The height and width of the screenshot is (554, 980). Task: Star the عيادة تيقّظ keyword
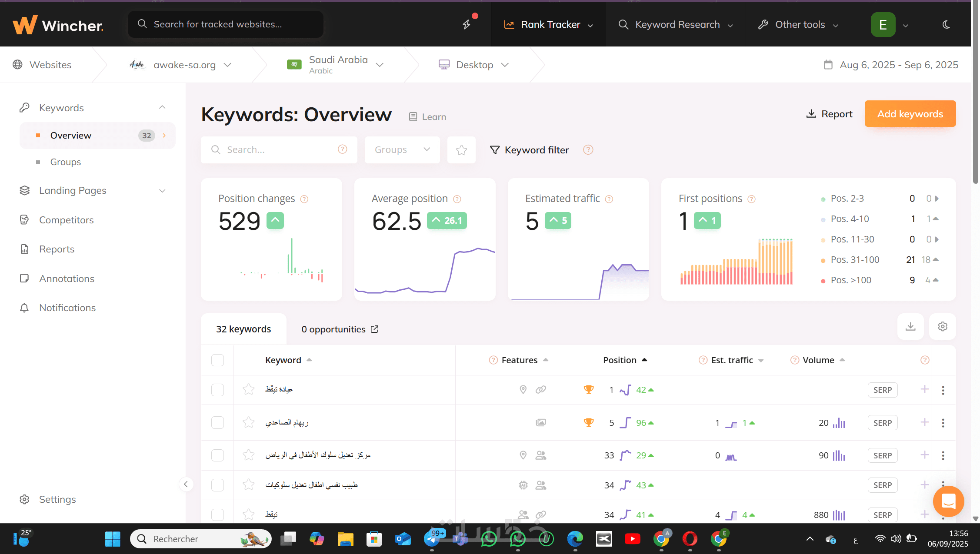[249, 389]
